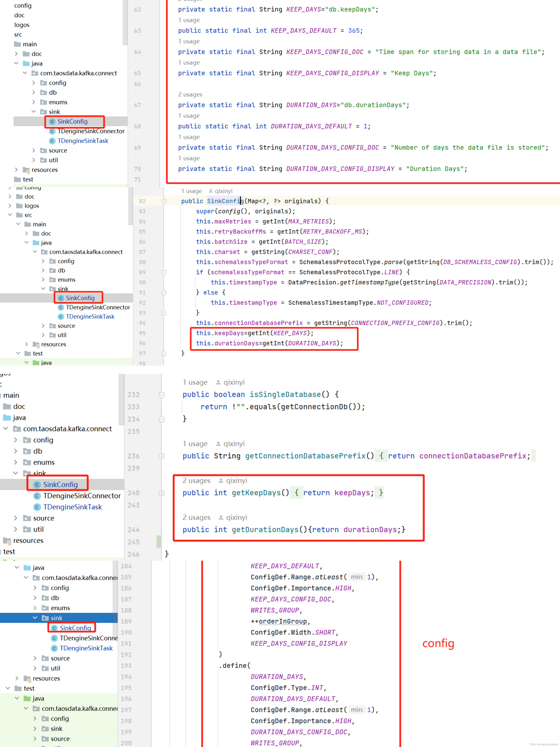This screenshot has width=560, height=747.
Task: Expand folded getKeepDays method at line 240
Action: point(162,493)
